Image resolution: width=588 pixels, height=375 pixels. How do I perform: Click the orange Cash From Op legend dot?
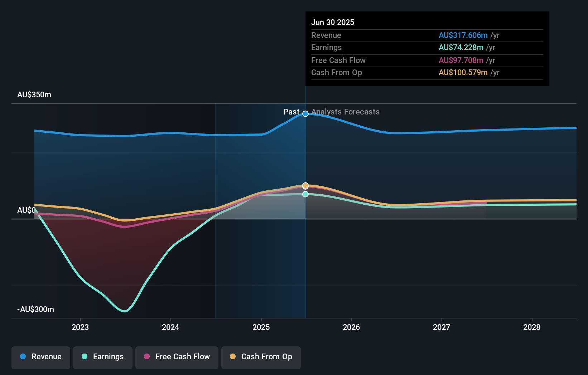pos(233,357)
